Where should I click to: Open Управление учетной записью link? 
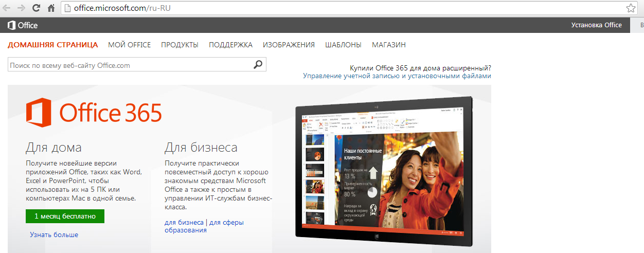pyautogui.click(x=397, y=76)
